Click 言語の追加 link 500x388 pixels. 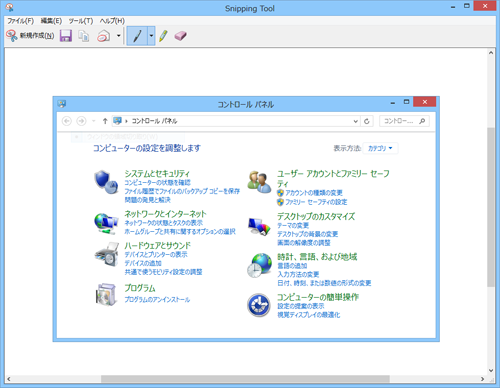[292, 266]
